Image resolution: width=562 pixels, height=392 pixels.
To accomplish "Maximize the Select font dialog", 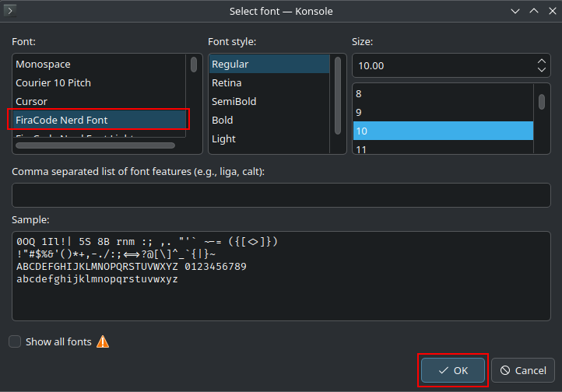I will click(534, 11).
